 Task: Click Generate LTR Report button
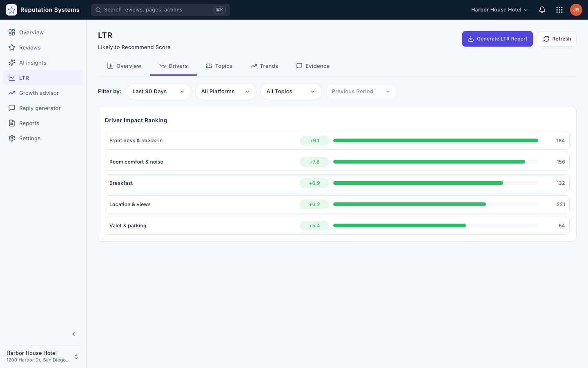(497, 39)
